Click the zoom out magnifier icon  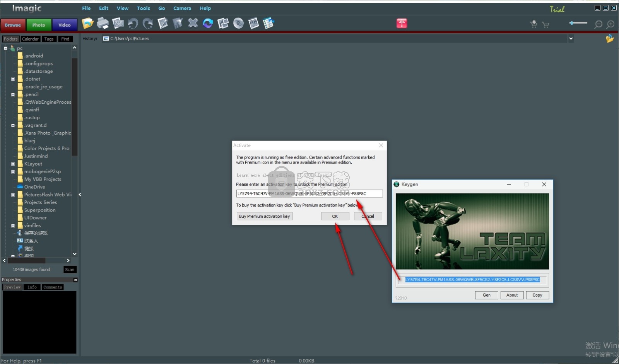tap(598, 25)
